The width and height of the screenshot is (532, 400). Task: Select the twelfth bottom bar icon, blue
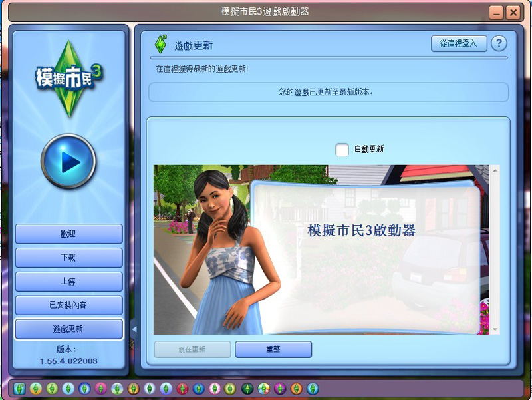tap(198, 389)
